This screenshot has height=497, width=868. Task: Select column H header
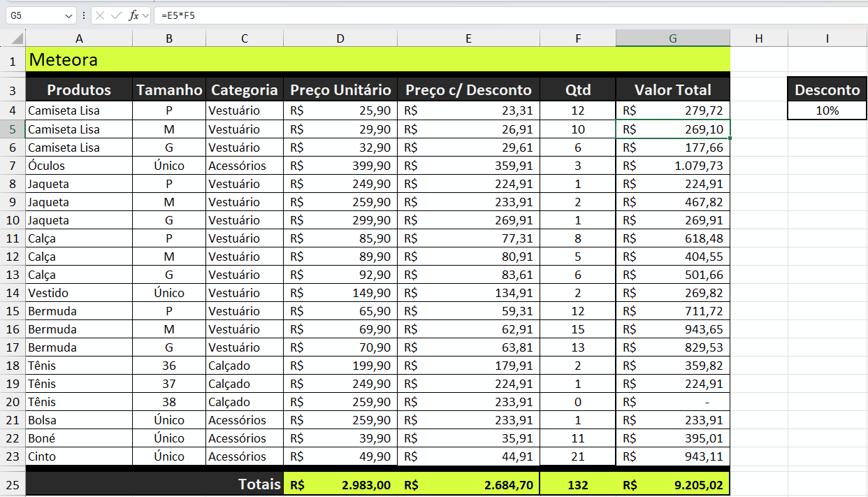tap(759, 38)
